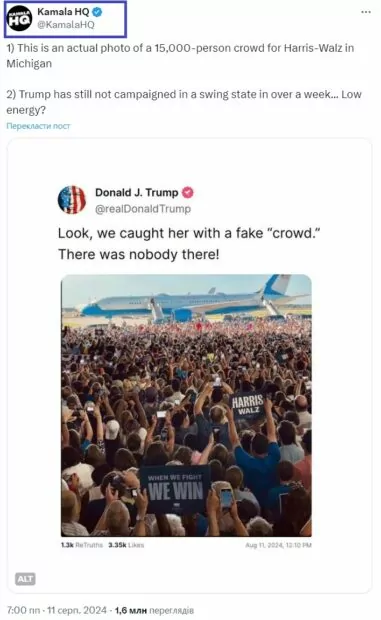The image size is (381, 620).
Task: Click the blue verified badge next to Kamala HQ
Action: tap(97, 12)
